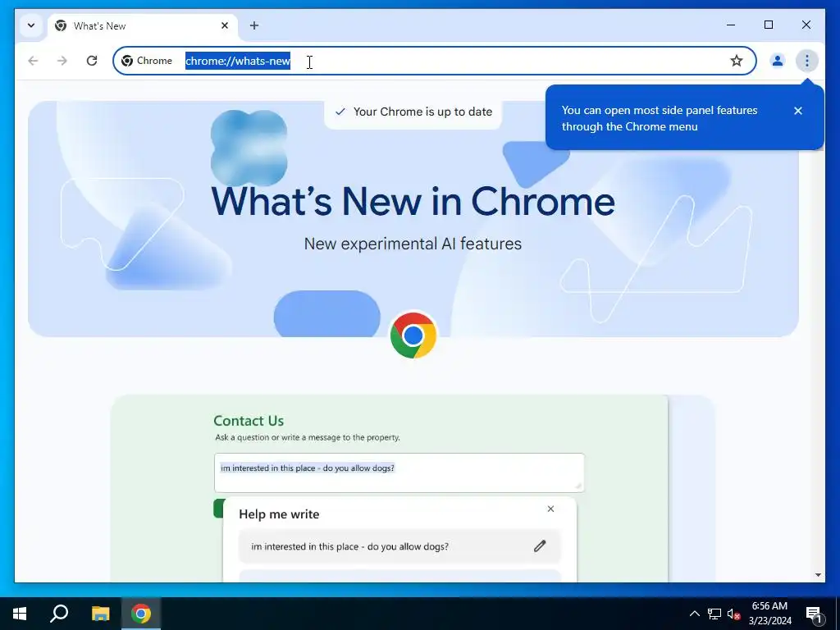Image resolution: width=840 pixels, height=630 pixels.
Task: Click the 'What's New in Chrome' heading
Action: pyautogui.click(x=413, y=202)
